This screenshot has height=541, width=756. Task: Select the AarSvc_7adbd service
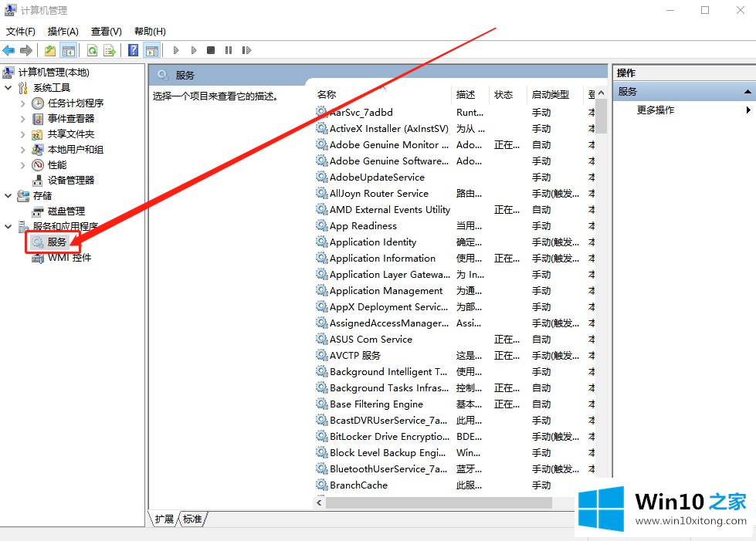(361, 112)
